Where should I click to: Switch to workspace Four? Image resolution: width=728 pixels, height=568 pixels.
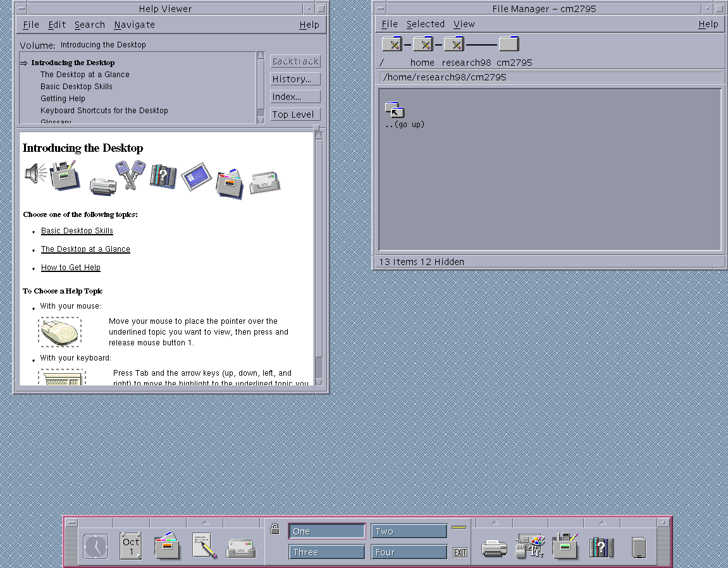pos(409,552)
